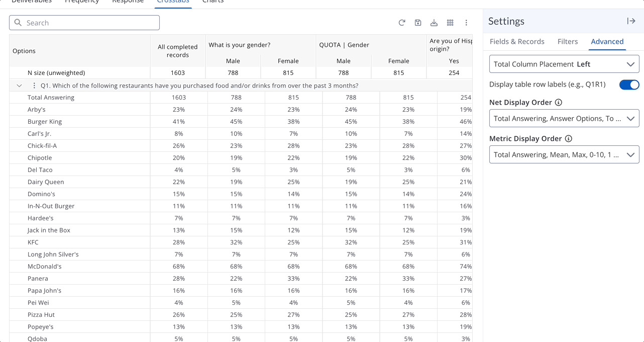Click the download icon in the toolbar

tap(434, 23)
